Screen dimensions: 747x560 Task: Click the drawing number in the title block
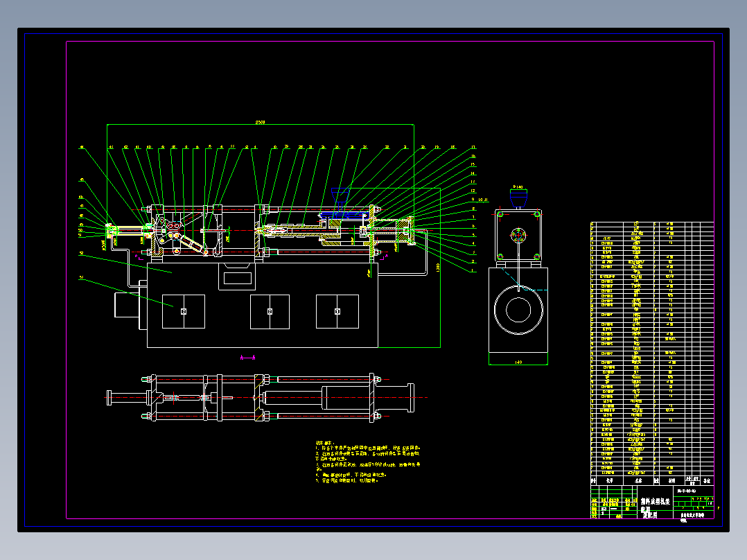[x=687, y=491]
